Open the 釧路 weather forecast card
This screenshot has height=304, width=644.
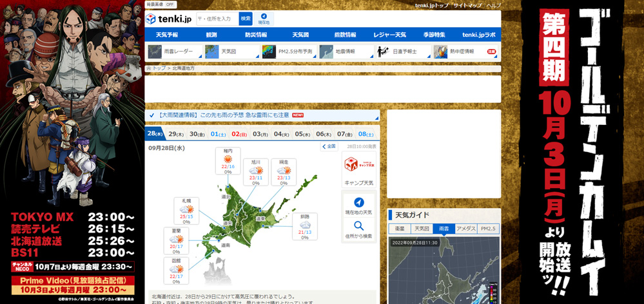coord(305,226)
